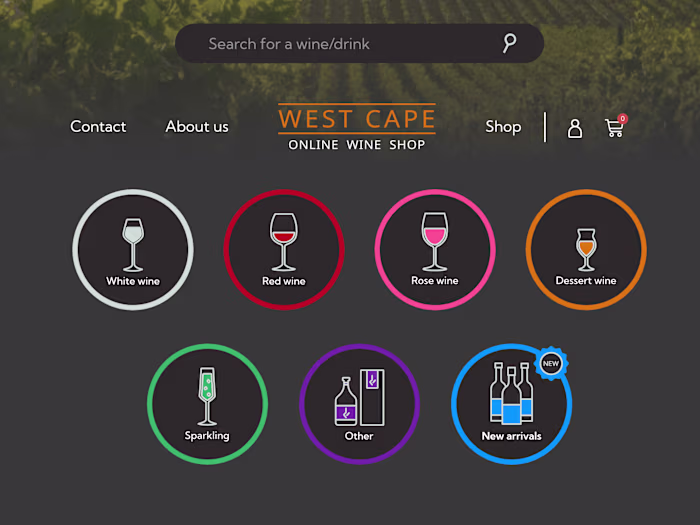Open the Other drinks bottle icon
Viewport: 700px width, 525px height.
[x=358, y=398]
